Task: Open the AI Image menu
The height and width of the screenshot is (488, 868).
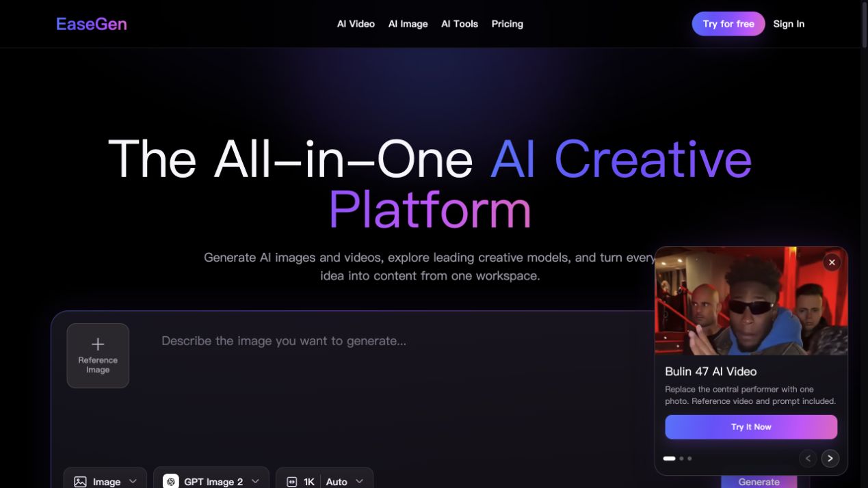Action: coord(408,24)
